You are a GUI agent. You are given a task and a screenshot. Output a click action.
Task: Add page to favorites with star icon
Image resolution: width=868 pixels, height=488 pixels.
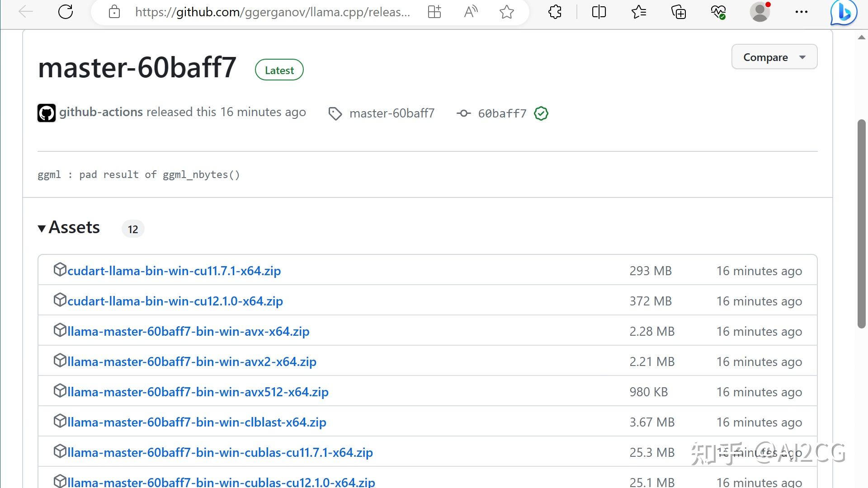pyautogui.click(x=506, y=12)
